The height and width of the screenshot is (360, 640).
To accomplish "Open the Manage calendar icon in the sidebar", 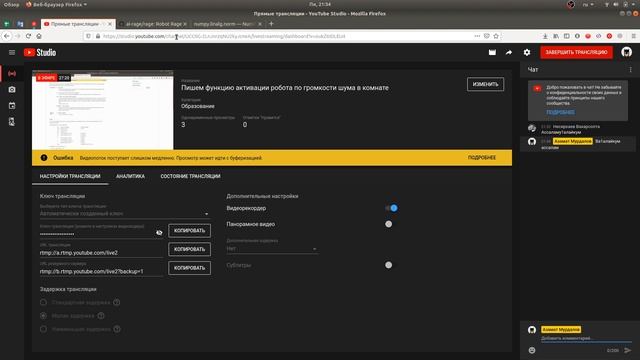I will [x=12, y=106].
